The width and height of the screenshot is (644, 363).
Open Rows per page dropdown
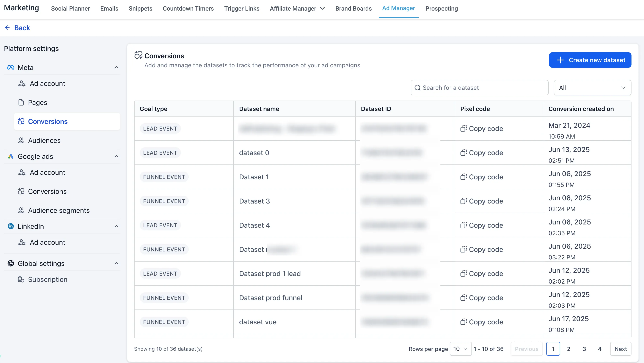click(x=460, y=349)
